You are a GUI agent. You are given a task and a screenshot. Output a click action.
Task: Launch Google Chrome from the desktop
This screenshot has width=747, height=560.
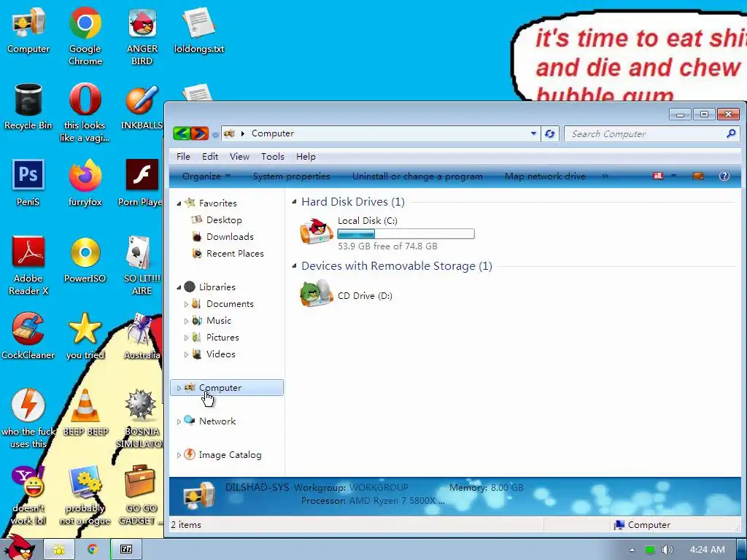click(85, 36)
